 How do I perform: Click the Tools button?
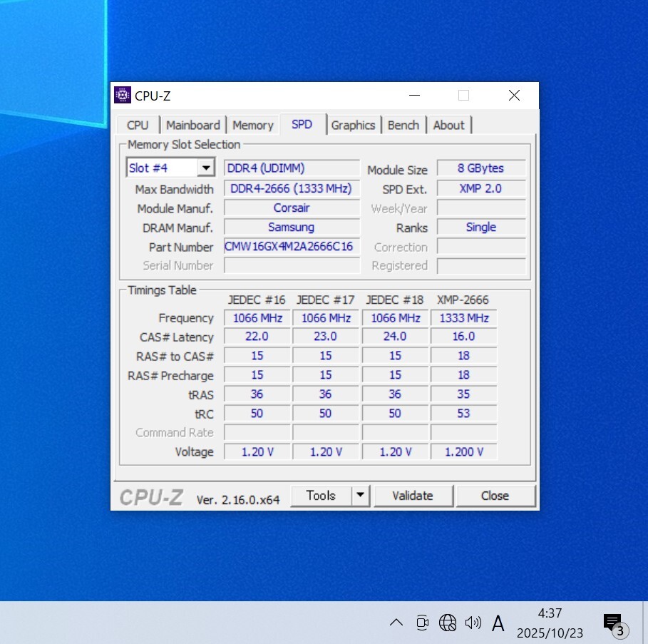point(321,496)
